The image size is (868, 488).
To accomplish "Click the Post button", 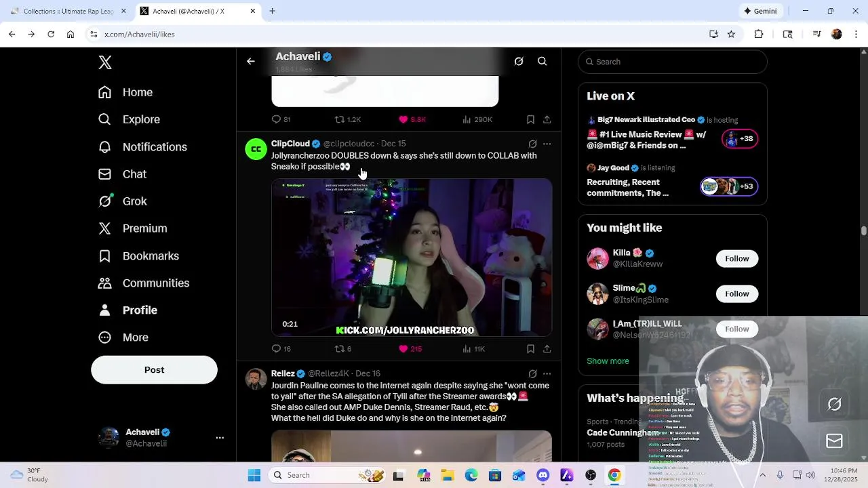I will (154, 370).
